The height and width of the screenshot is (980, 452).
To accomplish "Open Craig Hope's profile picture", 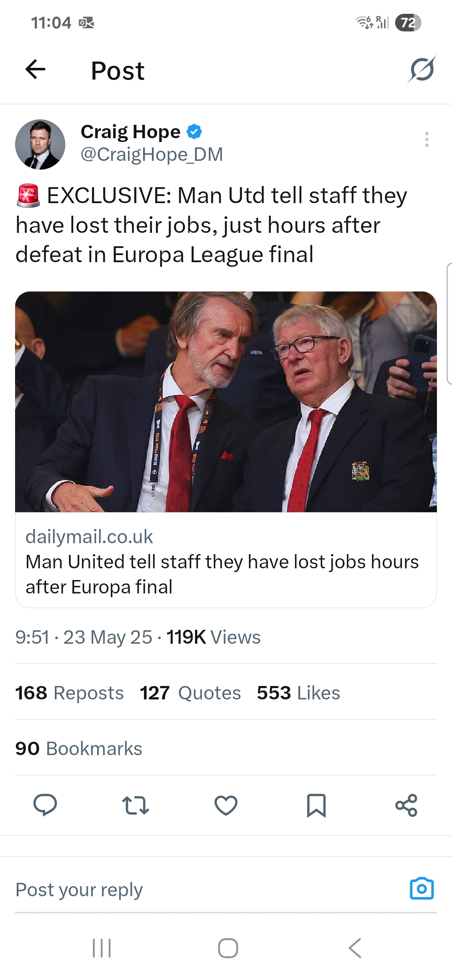I will click(x=40, y=144).
